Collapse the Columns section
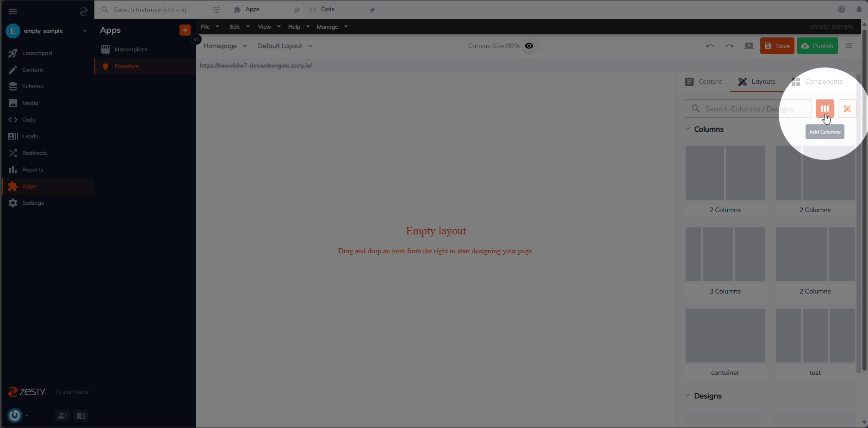 687,129
